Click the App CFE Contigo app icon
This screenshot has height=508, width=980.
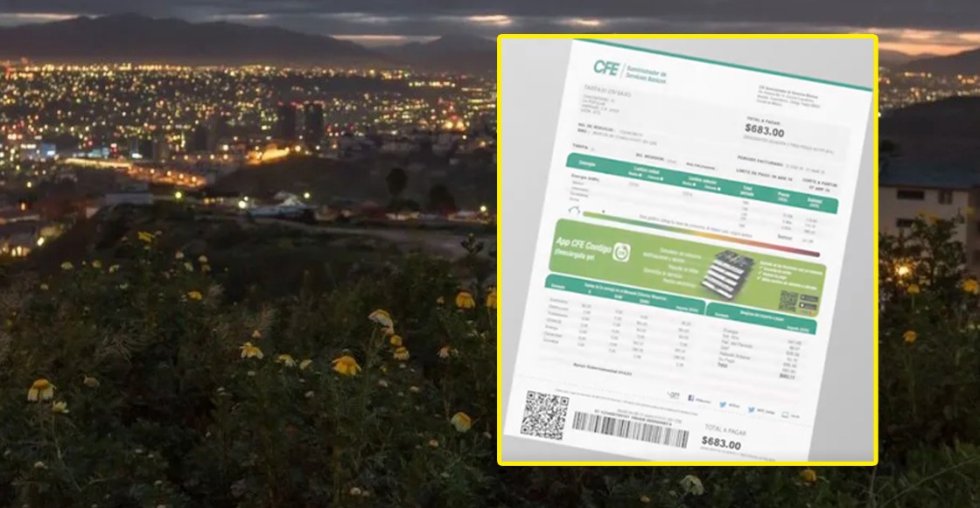[622, 252]
